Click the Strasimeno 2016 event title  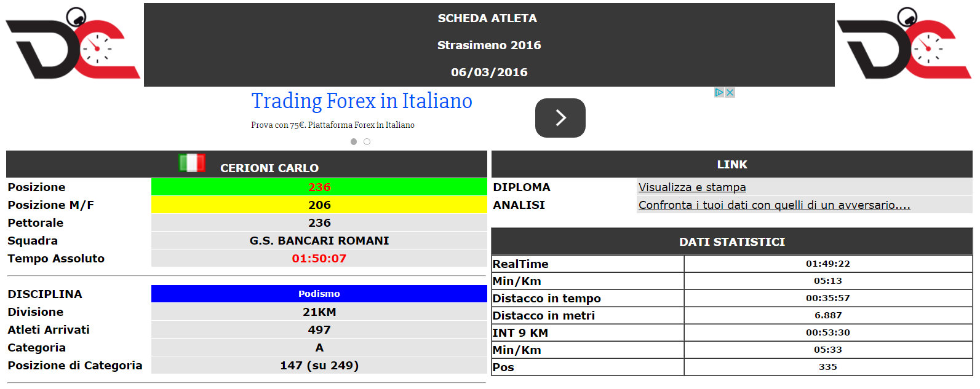(489, 45)
